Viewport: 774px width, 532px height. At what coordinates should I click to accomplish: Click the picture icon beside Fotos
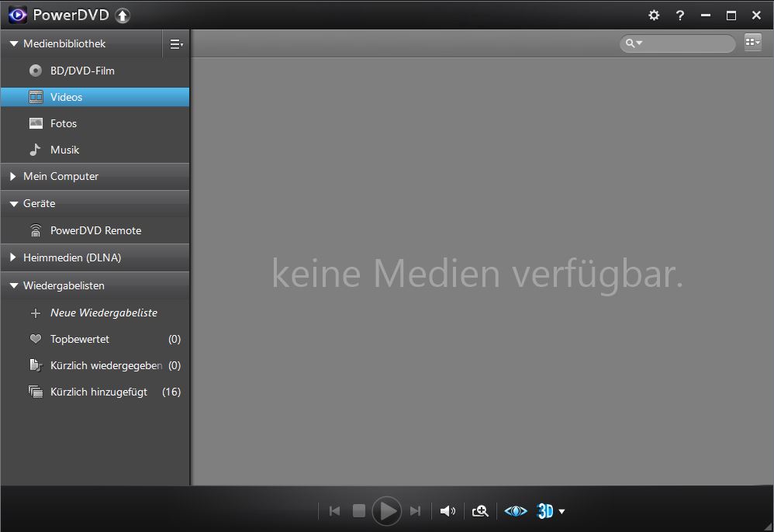click(36, 123)
